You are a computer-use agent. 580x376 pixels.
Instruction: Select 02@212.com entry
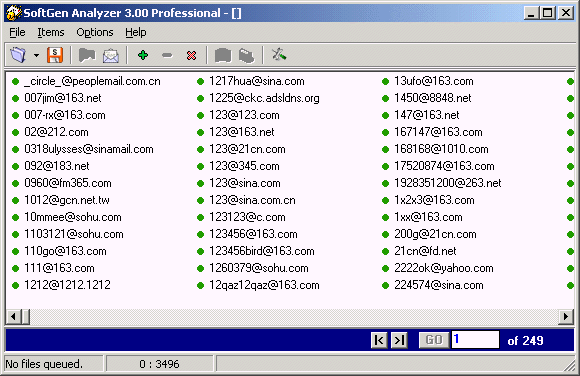point(56,132)
